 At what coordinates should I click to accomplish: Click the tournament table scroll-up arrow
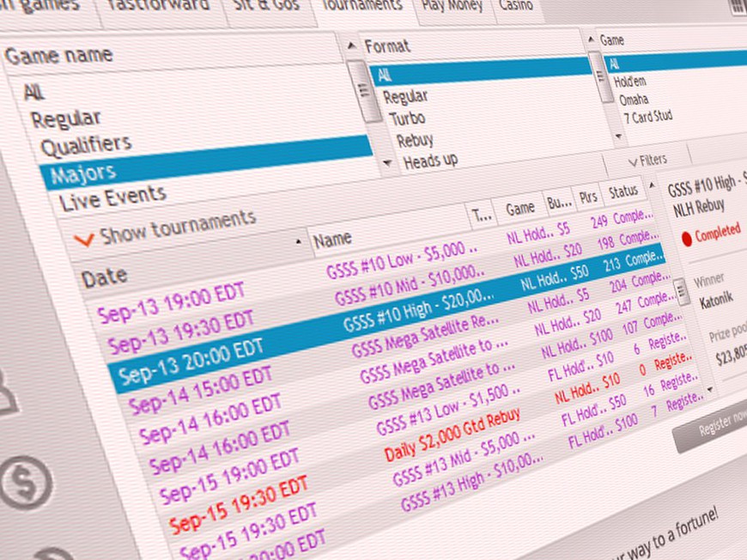[652, 185]
